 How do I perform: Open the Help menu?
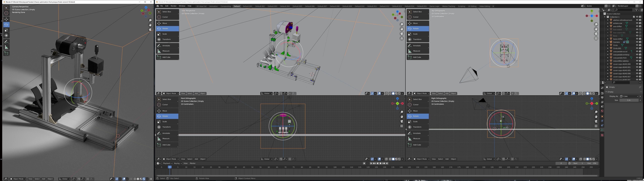pyautogui.click(x=190, y=6)
